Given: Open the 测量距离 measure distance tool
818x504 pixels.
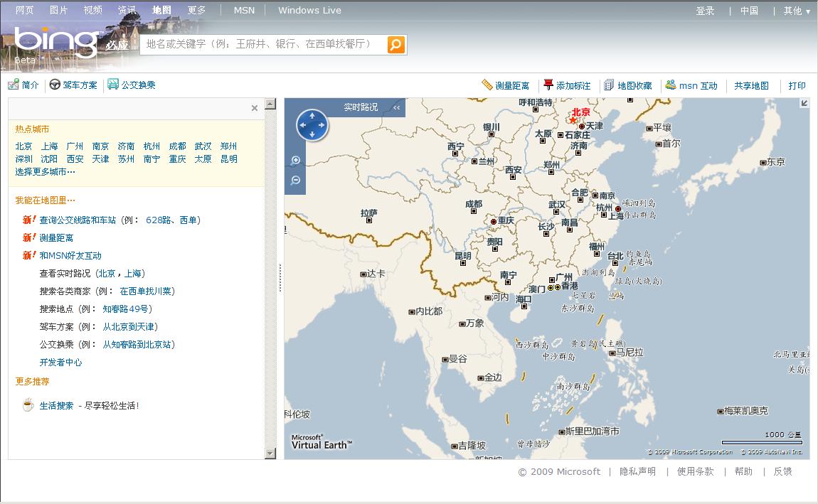Looking at the screenshot, I should pyautogui.click(x=506, y=85).
